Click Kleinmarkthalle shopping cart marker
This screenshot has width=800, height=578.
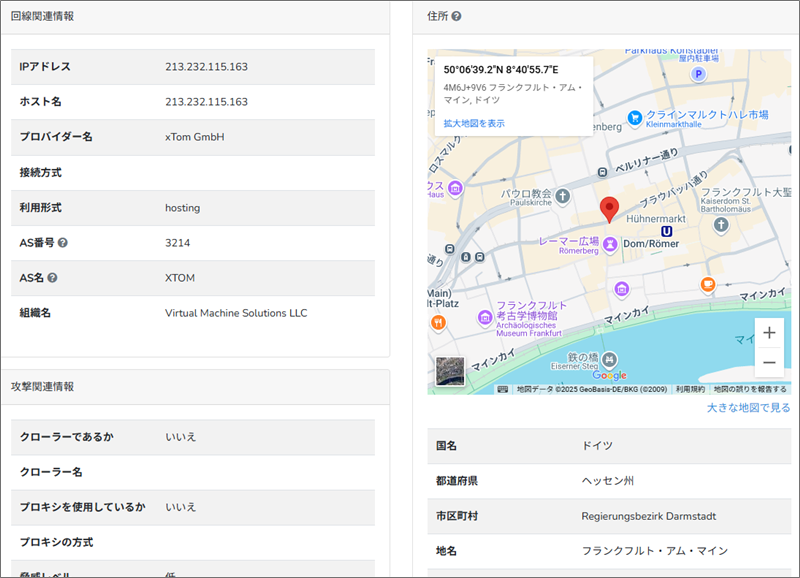[635, 118]
